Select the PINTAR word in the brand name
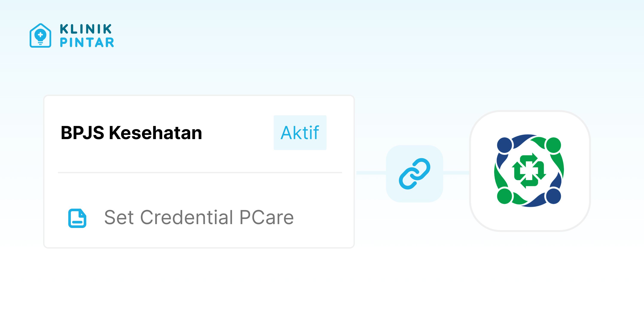644x331 pixels. [x=87, y=43]
